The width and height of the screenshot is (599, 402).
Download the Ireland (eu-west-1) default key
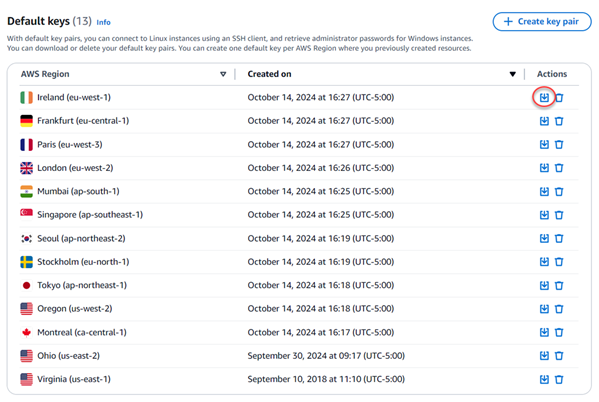click(x=544, y=98)
